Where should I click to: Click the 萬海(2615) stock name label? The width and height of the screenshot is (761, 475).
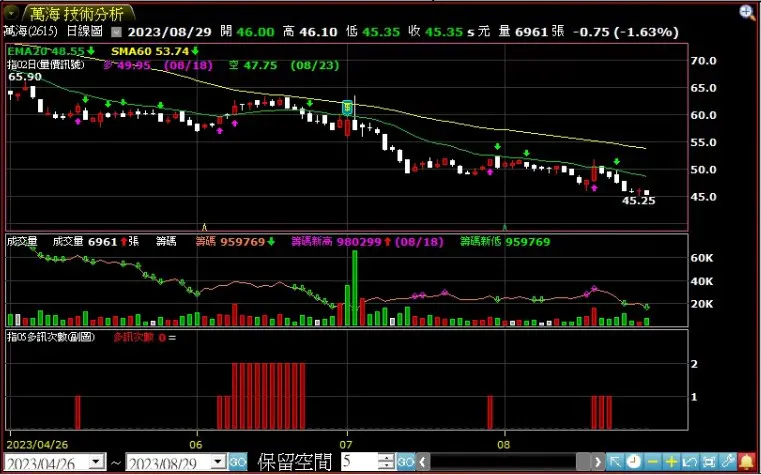30,32
